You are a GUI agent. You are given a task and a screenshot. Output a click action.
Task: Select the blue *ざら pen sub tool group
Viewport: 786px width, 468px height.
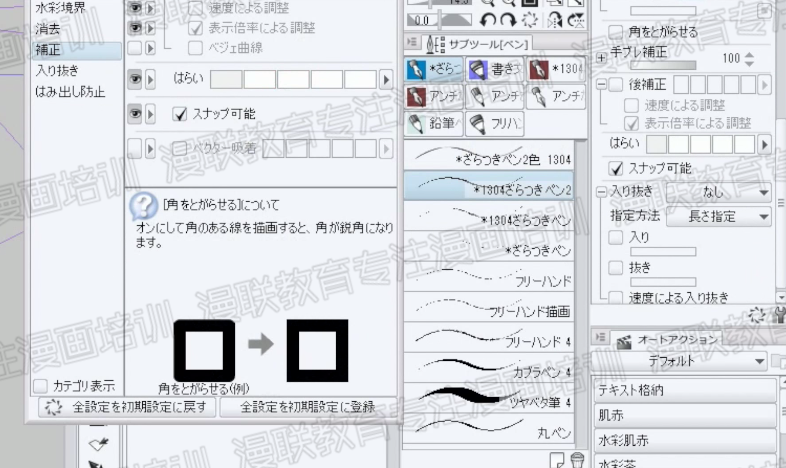point(434,69)
